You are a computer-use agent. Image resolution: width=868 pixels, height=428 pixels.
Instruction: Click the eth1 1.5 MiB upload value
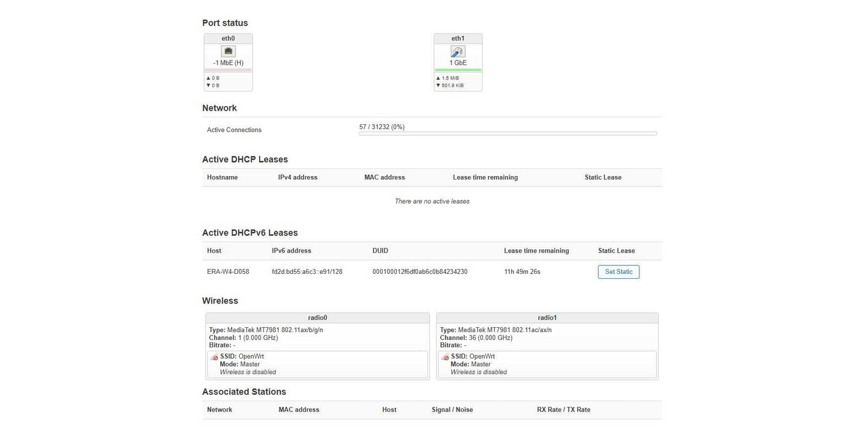point(450,78)
